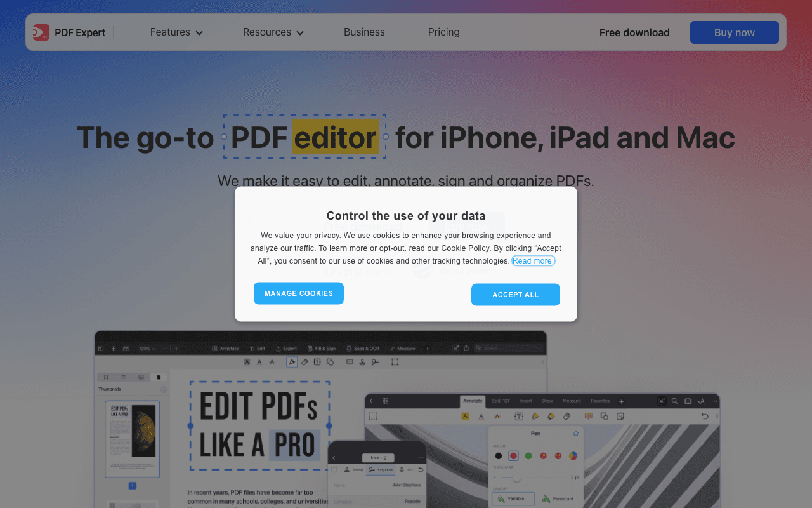This screenshot has height=508, width=812.
Task: Tap the undo arrow in iPad toolbar
Action: pyautogui.click(x=705, y=417)
